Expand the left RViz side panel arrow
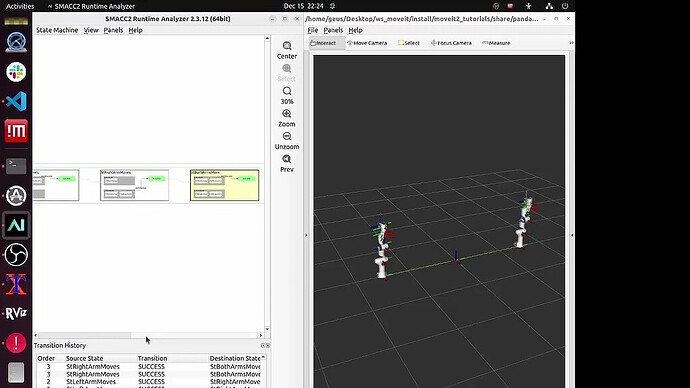The image size is (690, 388). (x=307, y=235)
